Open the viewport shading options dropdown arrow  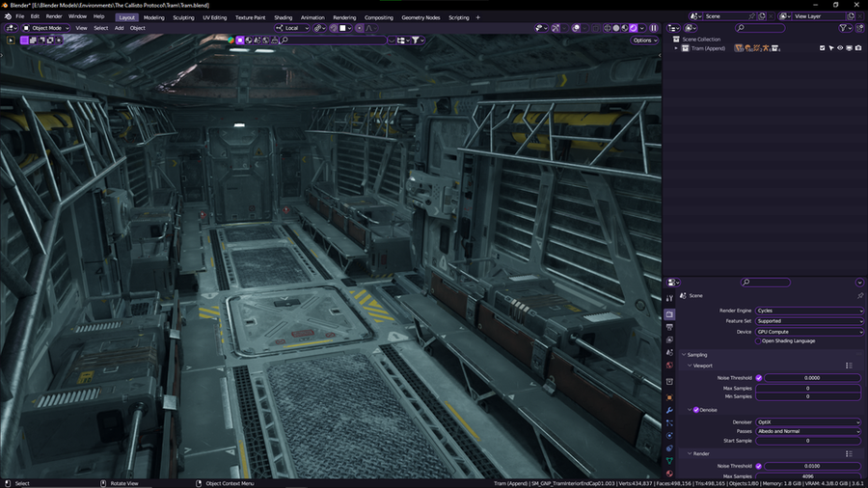pyautogui.click(x=642, y=28)
